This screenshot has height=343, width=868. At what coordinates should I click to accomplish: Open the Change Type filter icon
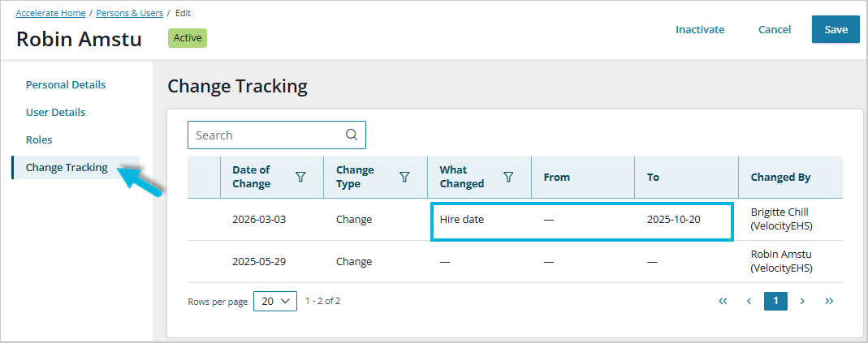[404, 177]
